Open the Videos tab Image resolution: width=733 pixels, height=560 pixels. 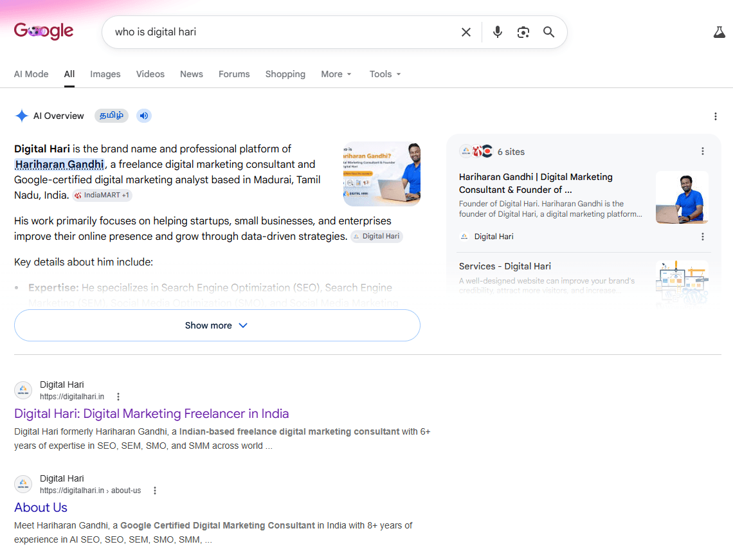pyautogui.click(x=150, y=74)
